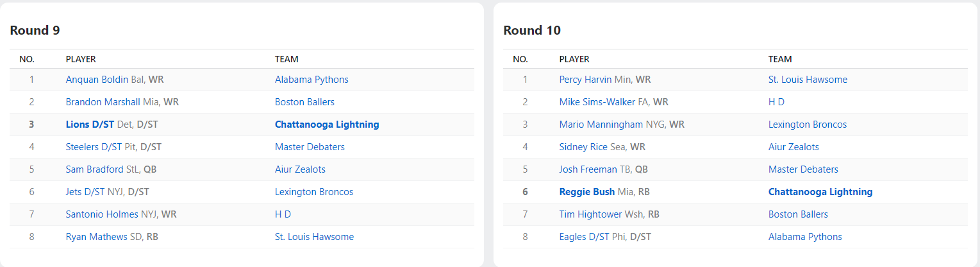Open Mario Manningham player page

[600, 125]
